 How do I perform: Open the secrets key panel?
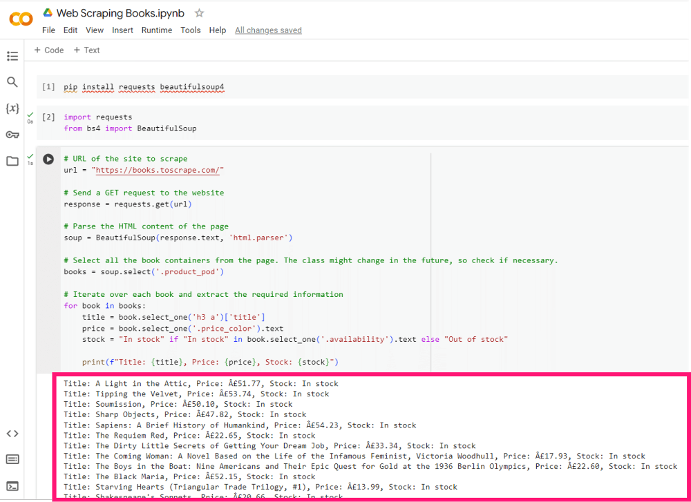(12, 134)
